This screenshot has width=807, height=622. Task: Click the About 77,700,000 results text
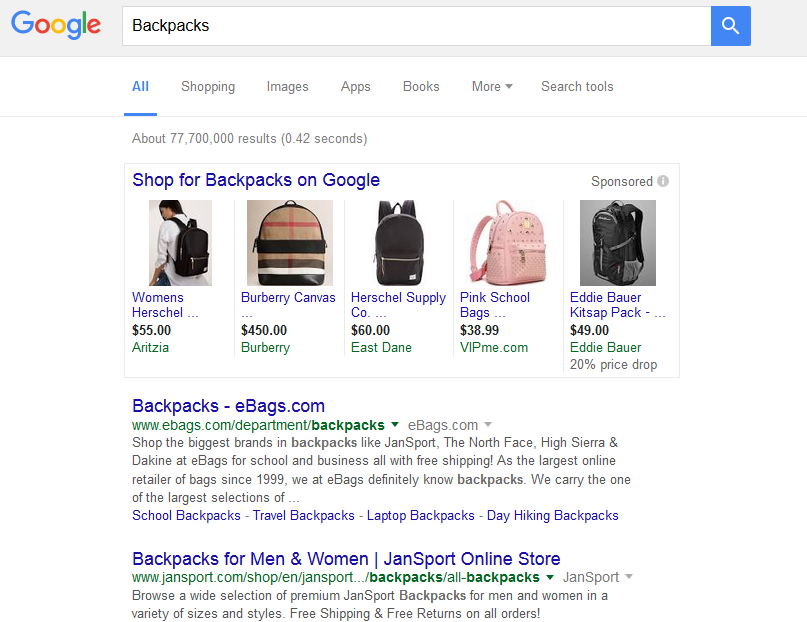[250, 138]
